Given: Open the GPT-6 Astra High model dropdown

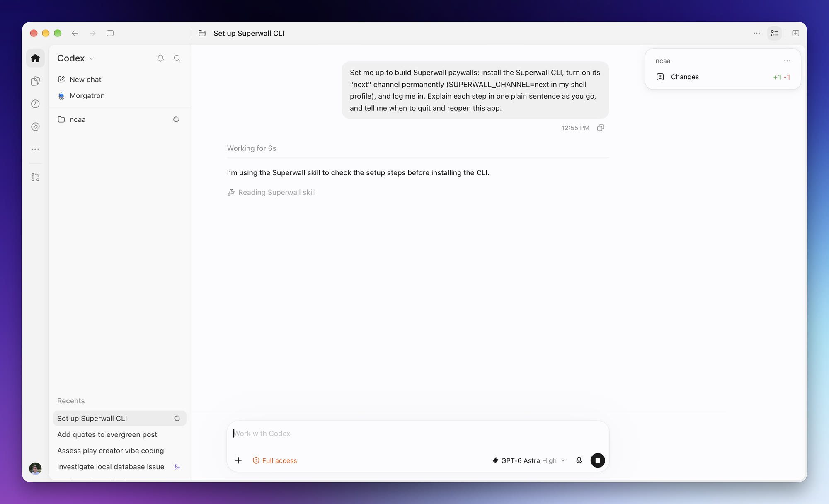Looking at the screenshot, I should point(528,460).
